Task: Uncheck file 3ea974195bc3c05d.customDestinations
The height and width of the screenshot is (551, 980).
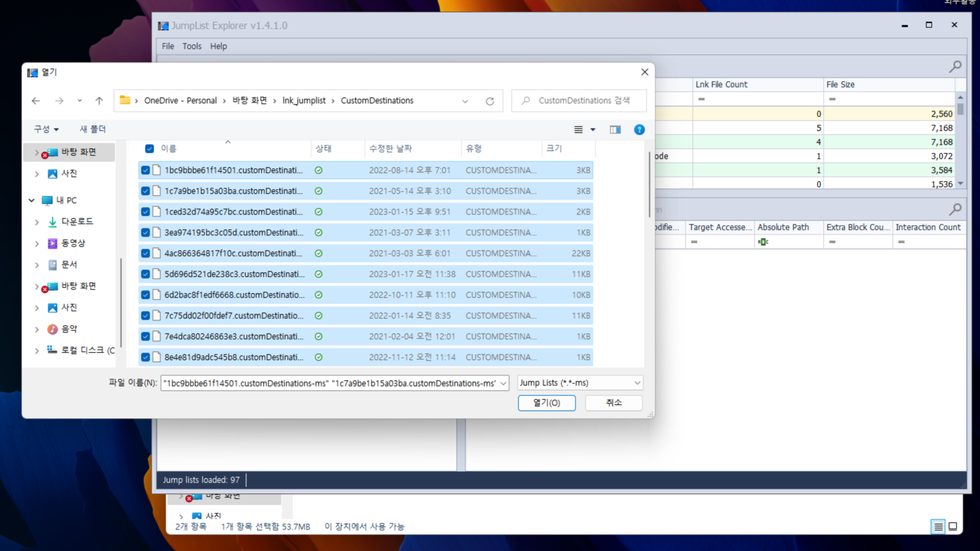Action: [146, 233]
